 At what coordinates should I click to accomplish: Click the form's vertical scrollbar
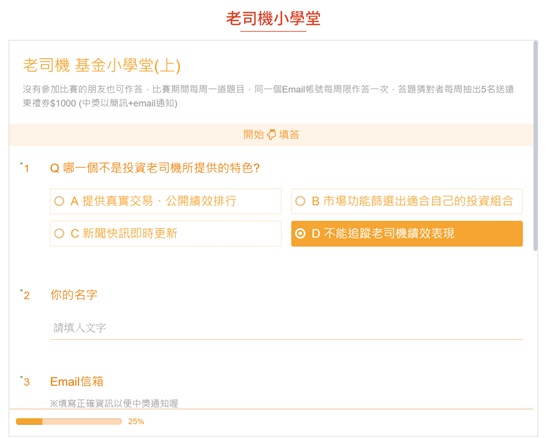(536, 146)
